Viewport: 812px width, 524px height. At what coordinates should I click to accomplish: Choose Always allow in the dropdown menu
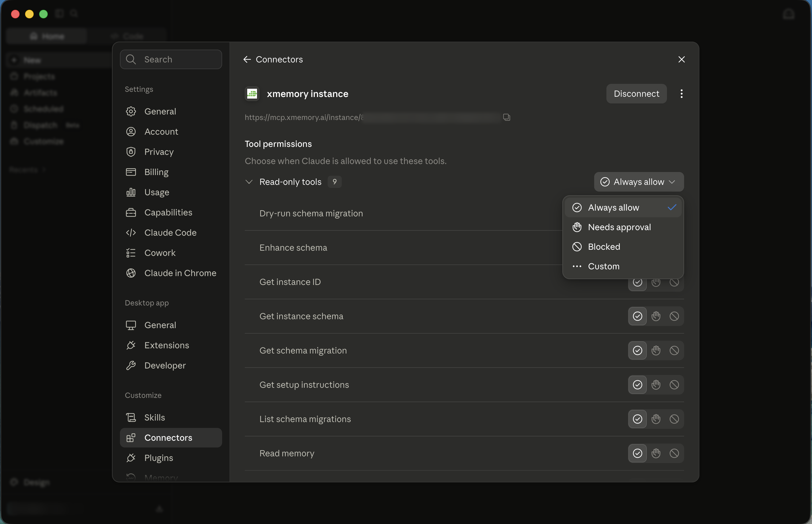623,208
